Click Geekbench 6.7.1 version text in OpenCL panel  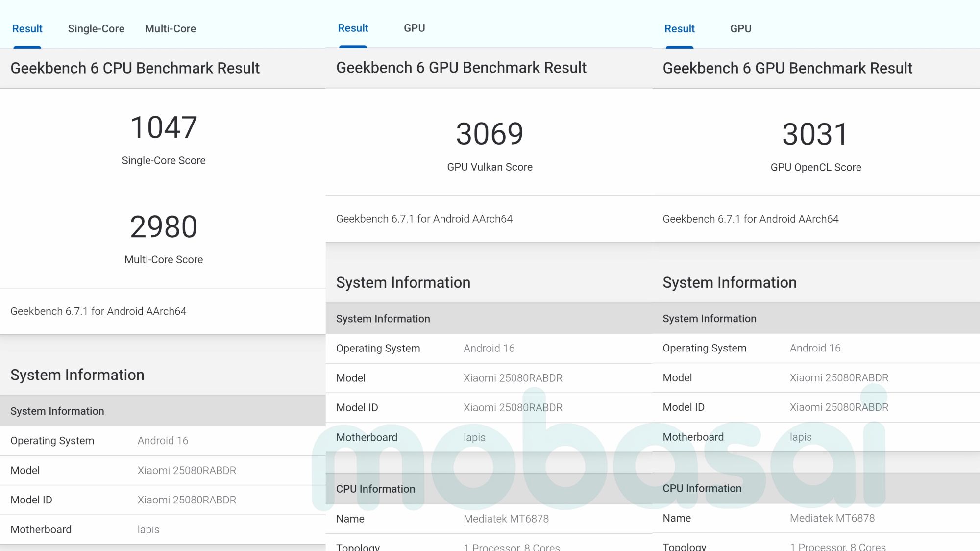click(751, 219)
